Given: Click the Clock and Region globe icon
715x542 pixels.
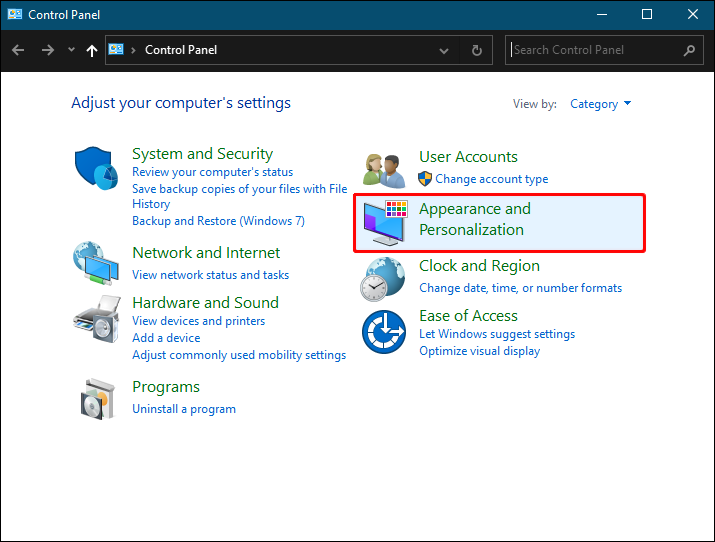Looking at the screenshot, I should [x=383, y=279].
